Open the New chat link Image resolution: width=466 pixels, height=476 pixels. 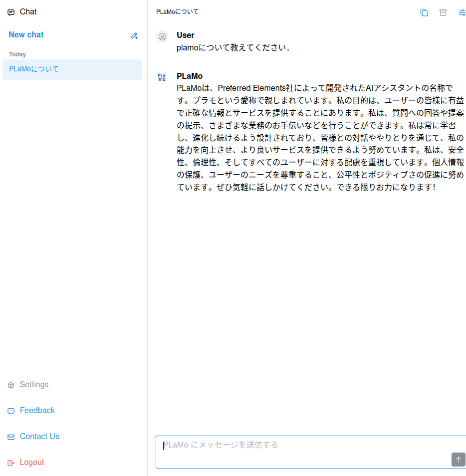[26, 34]
